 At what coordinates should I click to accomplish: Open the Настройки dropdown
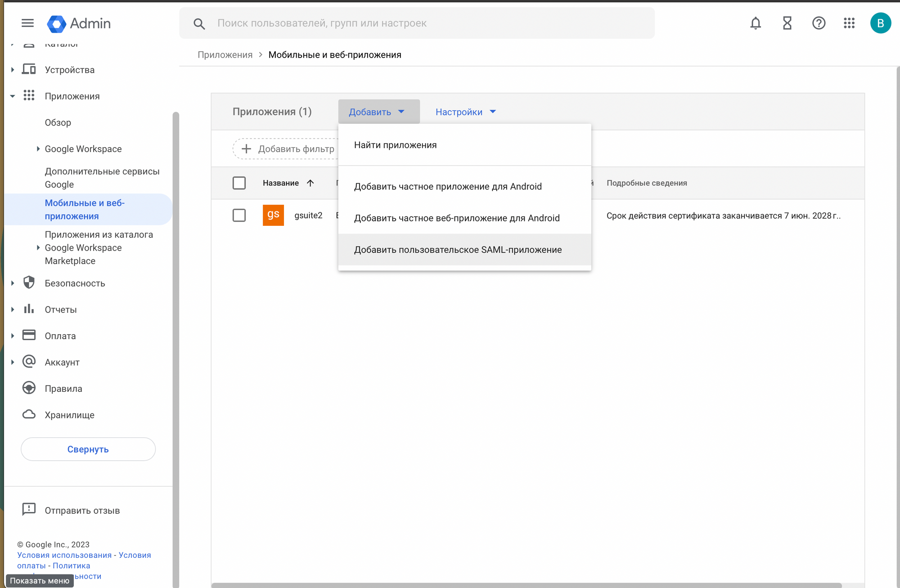click(465, 112)
